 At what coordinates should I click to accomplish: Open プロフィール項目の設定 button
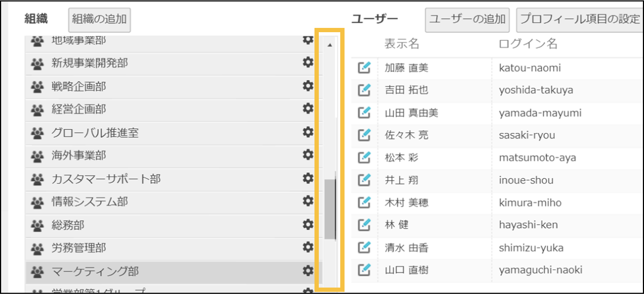click(x=580, y=20)
